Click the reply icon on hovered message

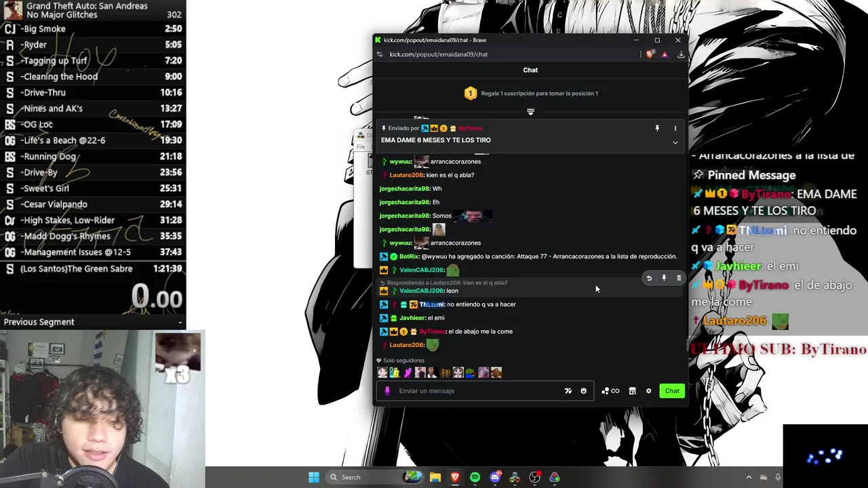click(649, 278)
